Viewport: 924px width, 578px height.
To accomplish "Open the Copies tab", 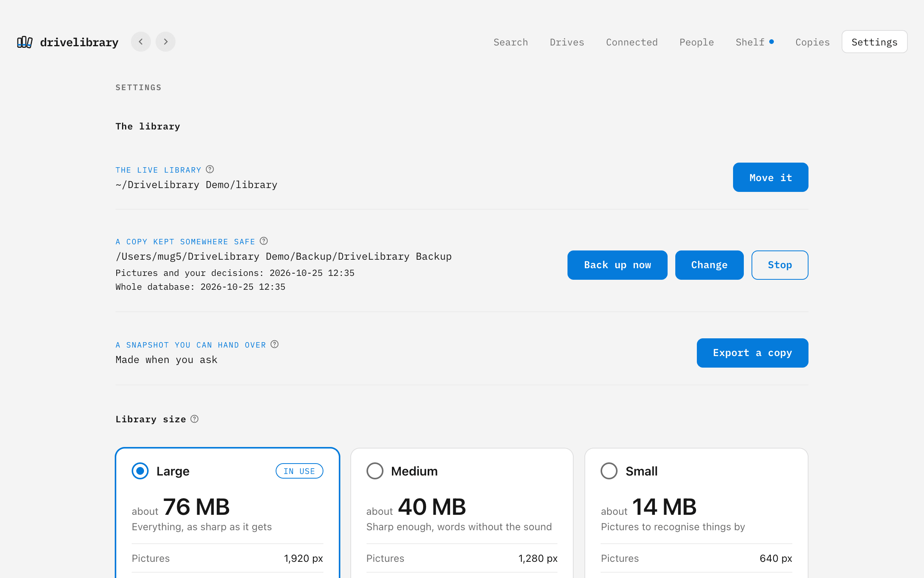I will (812, 42).
